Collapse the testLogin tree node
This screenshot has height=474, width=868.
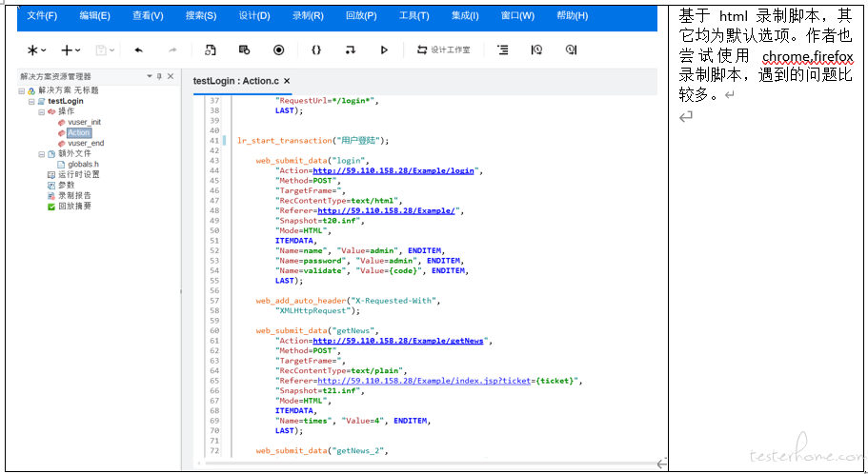pos(31,101)
